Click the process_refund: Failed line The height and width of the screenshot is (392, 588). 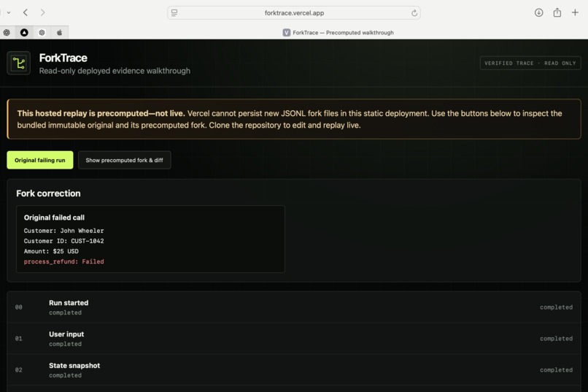[63, 261]
